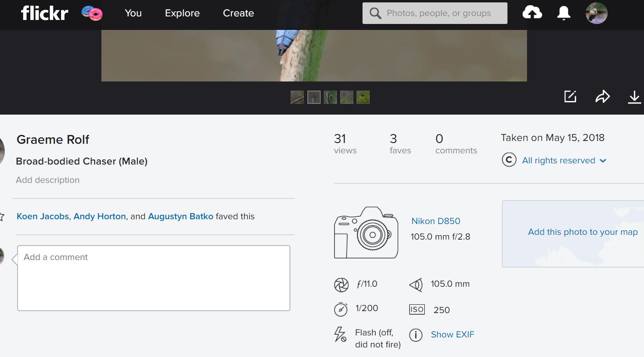Click the 105.0 mm f/2.8 lens text
The height and width of the screenshot is (357, 644).
point(440,237)
